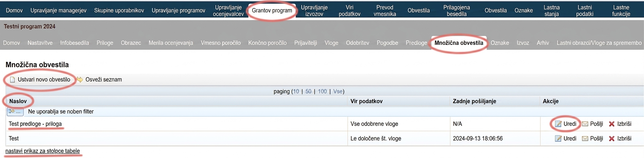Switch to the Prijavitelji tab
This screenshot has width=644, height=158.
coord(306,43)
